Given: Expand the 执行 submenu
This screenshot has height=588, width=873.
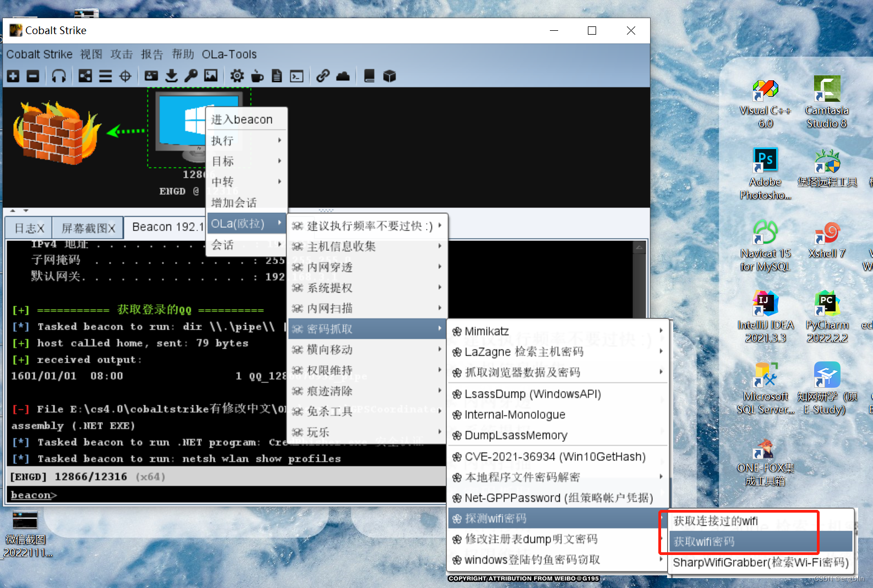Looking at the screenshot, I should tap(247, 140).
